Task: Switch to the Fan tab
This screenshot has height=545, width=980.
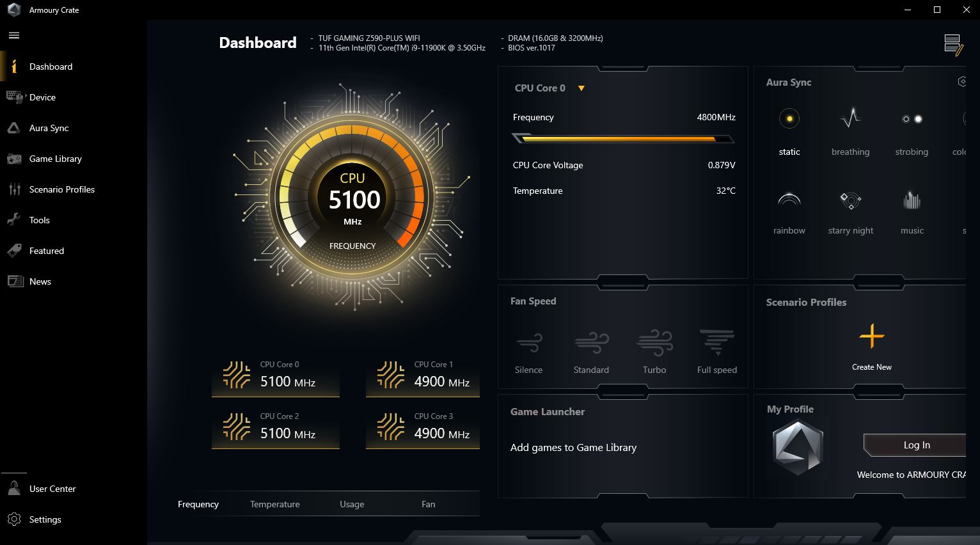Action: click(429, 504)
